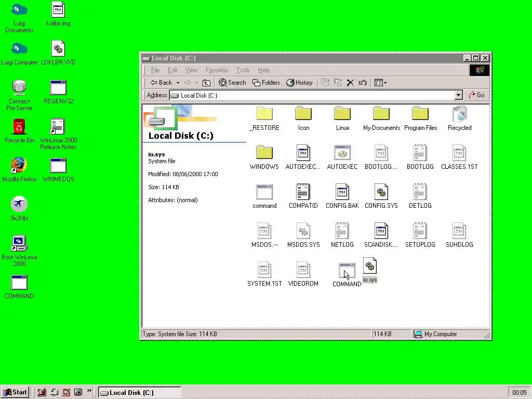Toggle the Folders pane button
532x399 pixels.
click(266, 83)
